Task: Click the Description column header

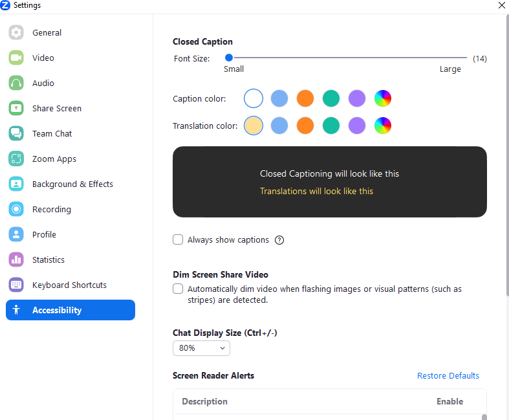Action: (204, 401)
